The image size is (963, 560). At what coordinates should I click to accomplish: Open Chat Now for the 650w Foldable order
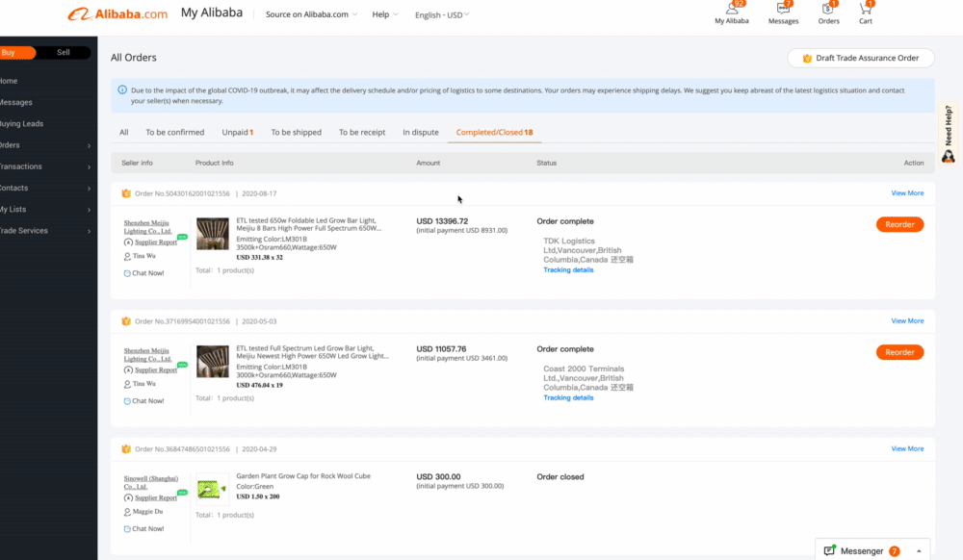(143, 273)
